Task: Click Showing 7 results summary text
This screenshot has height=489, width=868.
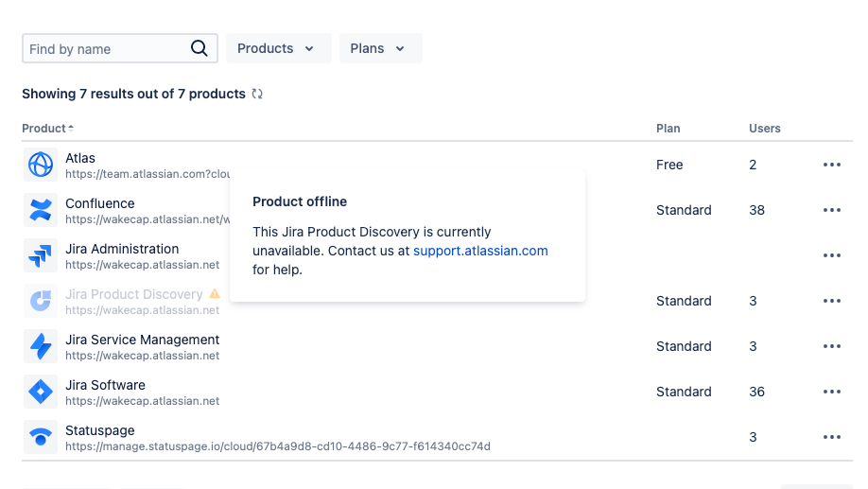Action: (133, 94)
